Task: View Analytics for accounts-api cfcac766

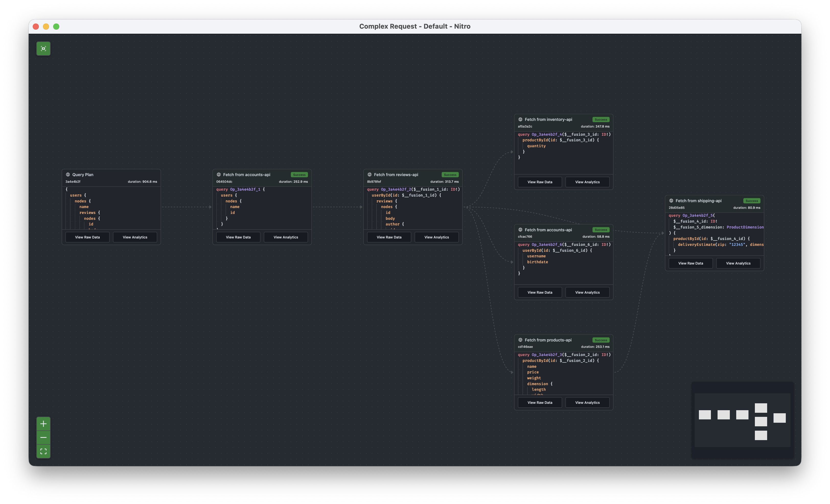Action: (587, 292)
